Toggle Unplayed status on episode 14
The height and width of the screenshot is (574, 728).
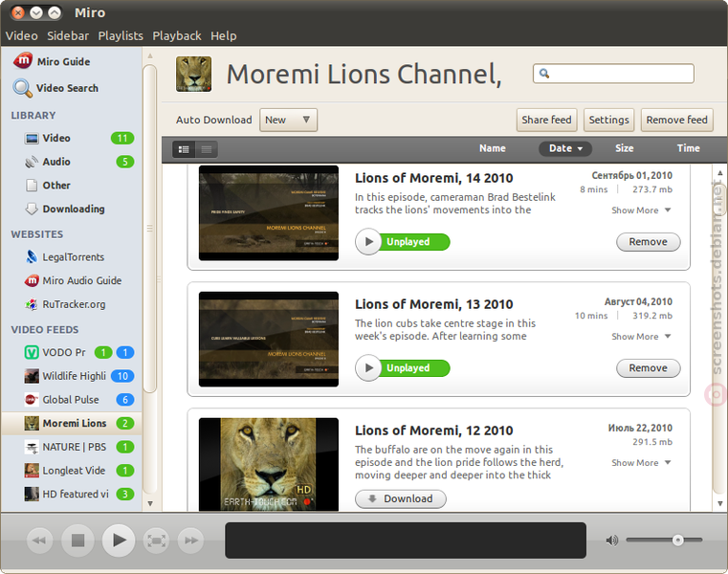(413, 241)
